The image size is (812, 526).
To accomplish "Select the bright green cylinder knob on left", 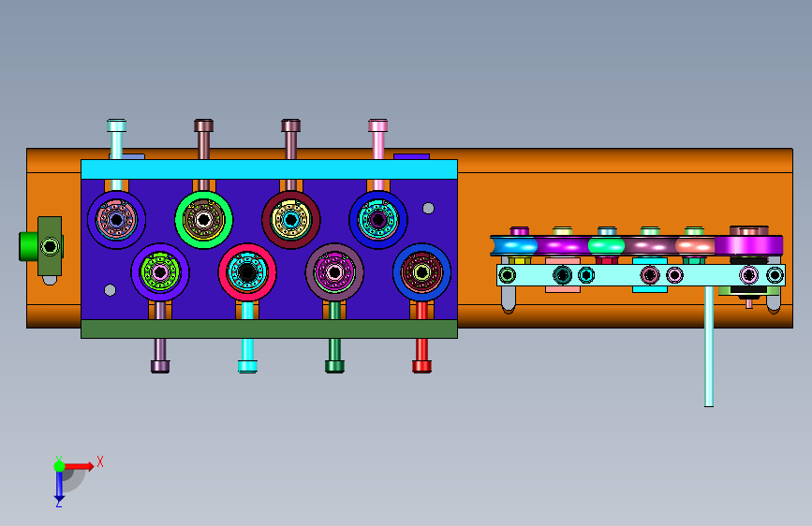I will point(28,246).
